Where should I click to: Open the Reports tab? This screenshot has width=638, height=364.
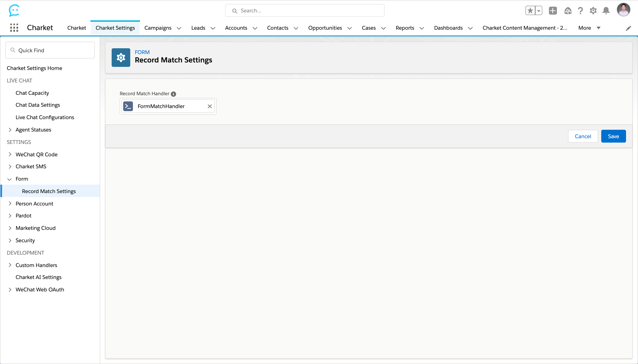pyautogui.click(x=405, y=28)
